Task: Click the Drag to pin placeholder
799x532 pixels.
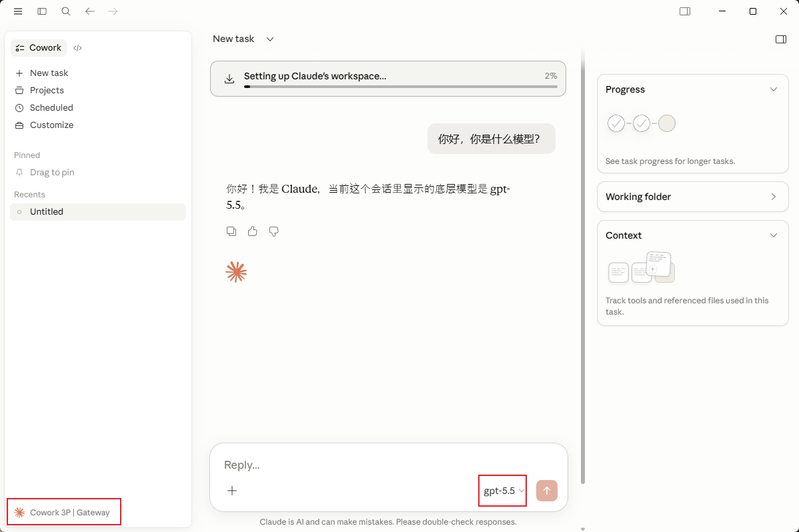Action: point(52,172)
